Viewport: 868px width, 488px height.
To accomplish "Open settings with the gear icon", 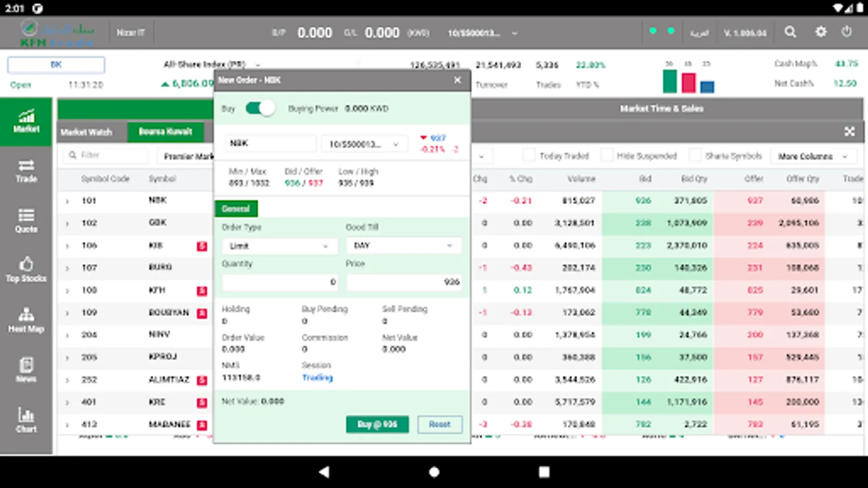I will pos(821,32).
